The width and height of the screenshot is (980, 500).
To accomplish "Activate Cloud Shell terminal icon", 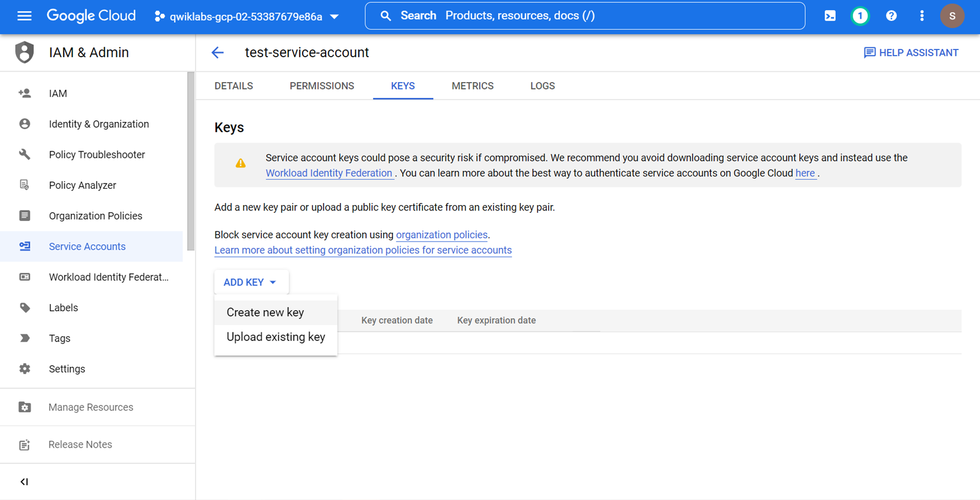I will pos(830,16).
